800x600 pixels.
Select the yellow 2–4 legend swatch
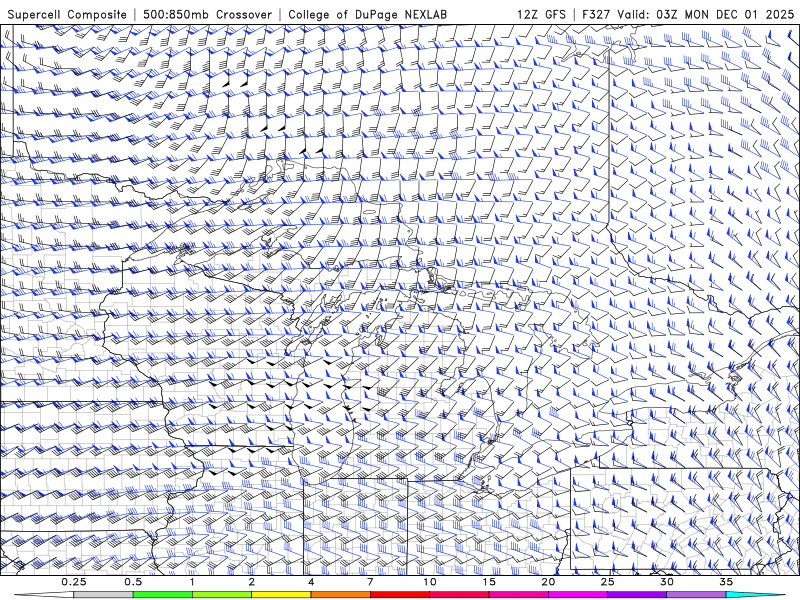(x=281, y=595)
